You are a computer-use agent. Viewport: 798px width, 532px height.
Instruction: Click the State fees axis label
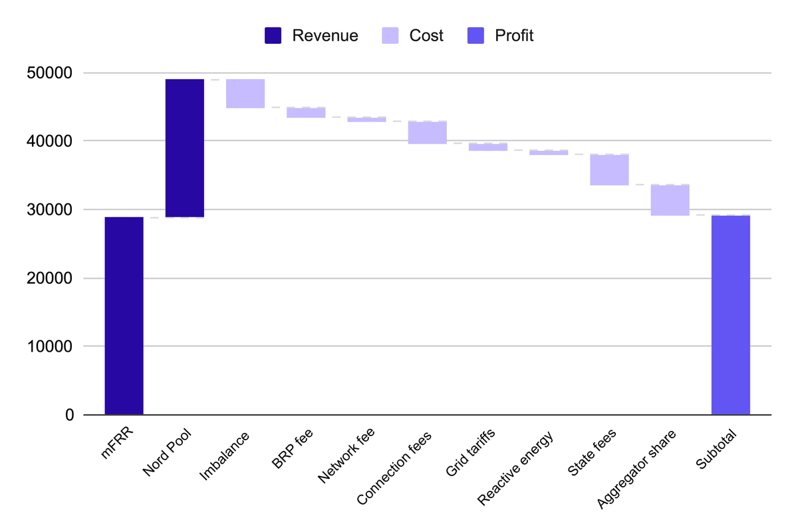[593, 452]
